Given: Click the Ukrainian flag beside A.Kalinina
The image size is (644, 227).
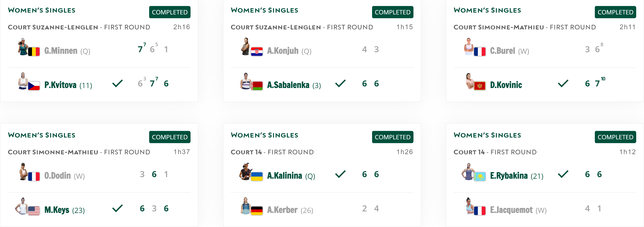Looking at the screenshot, I should point(257,176).
